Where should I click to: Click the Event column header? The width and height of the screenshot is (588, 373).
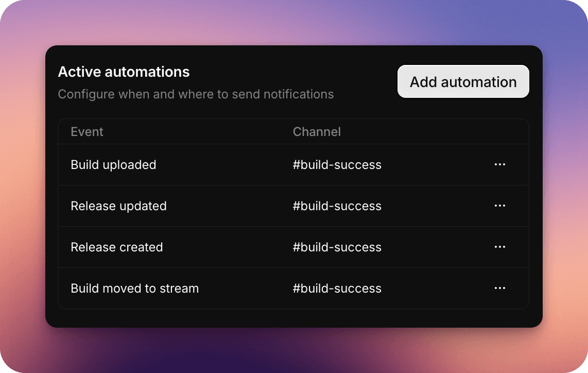87,132
